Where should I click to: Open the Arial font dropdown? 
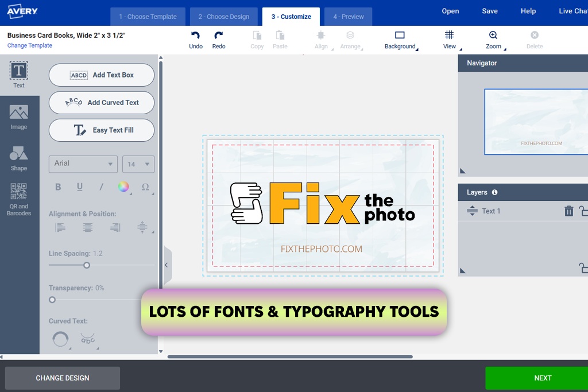[83, 164]
